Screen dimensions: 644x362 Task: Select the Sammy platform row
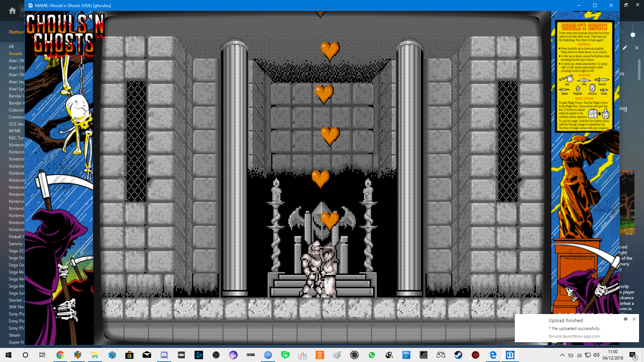(16, 244)
